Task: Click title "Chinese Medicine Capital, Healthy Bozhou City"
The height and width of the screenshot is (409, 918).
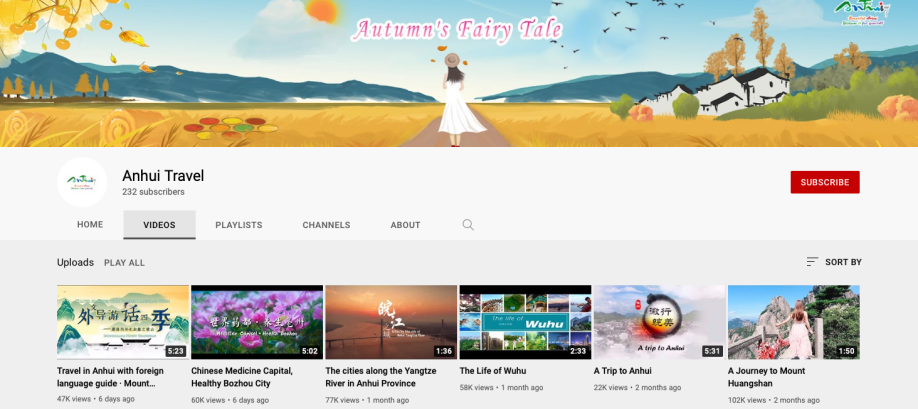Action: tap(242, 377)
